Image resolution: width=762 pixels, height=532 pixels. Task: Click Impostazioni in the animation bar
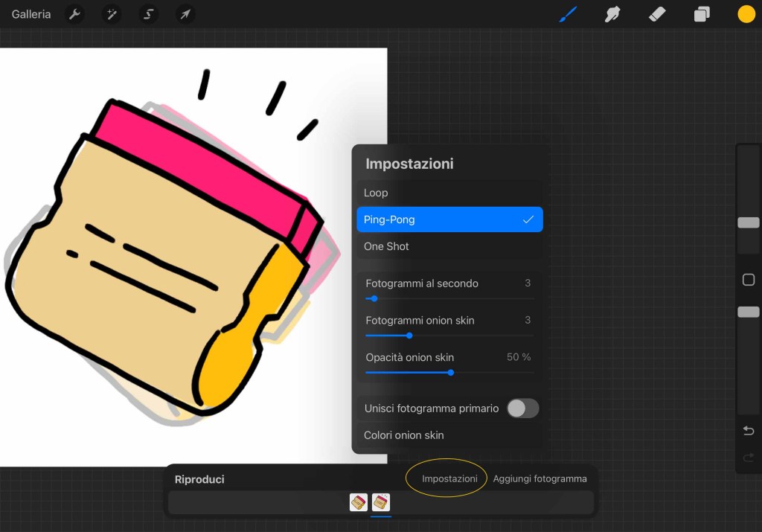click(x=449, y=478)
